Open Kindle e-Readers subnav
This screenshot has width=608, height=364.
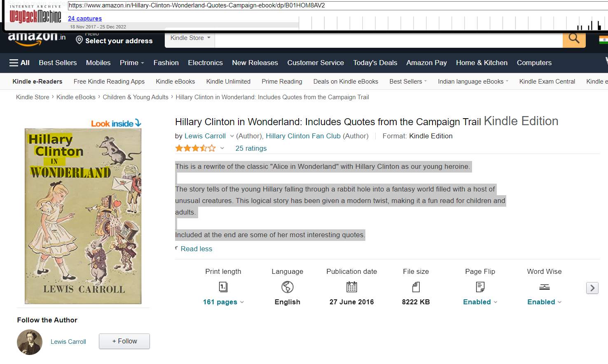(37, 82)
